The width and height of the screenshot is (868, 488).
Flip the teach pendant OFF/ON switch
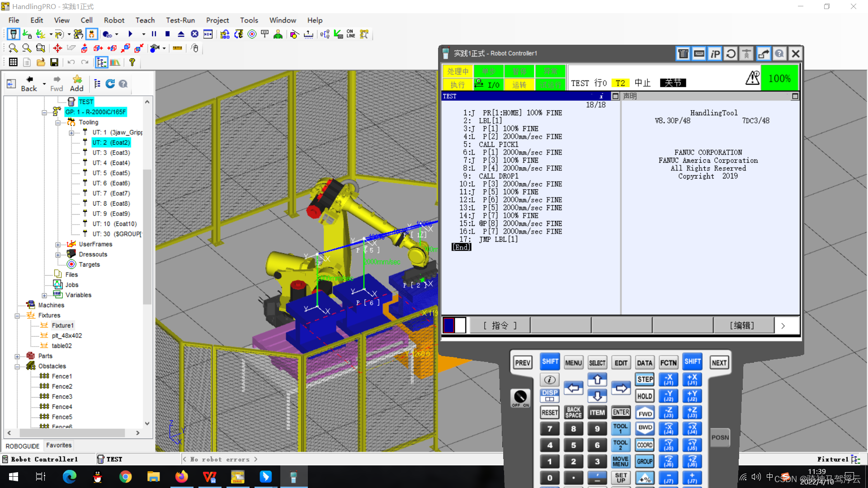click(520, 398)
